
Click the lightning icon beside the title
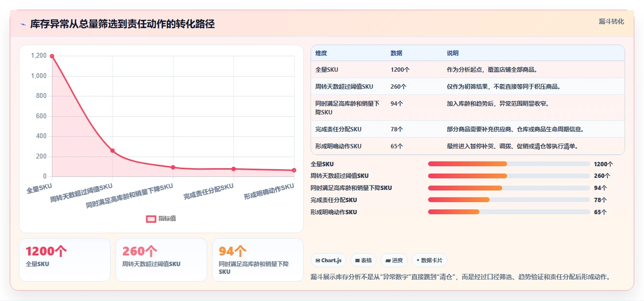[23, 24]
